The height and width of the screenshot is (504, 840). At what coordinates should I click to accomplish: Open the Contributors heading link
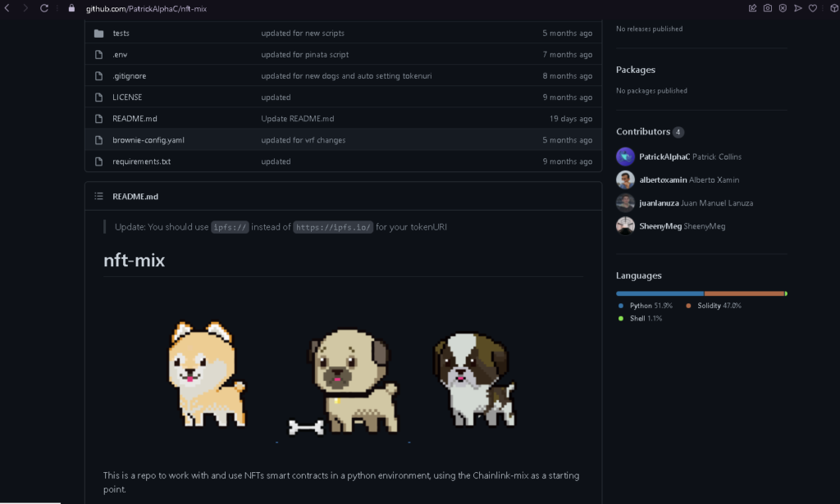point(643,132)
